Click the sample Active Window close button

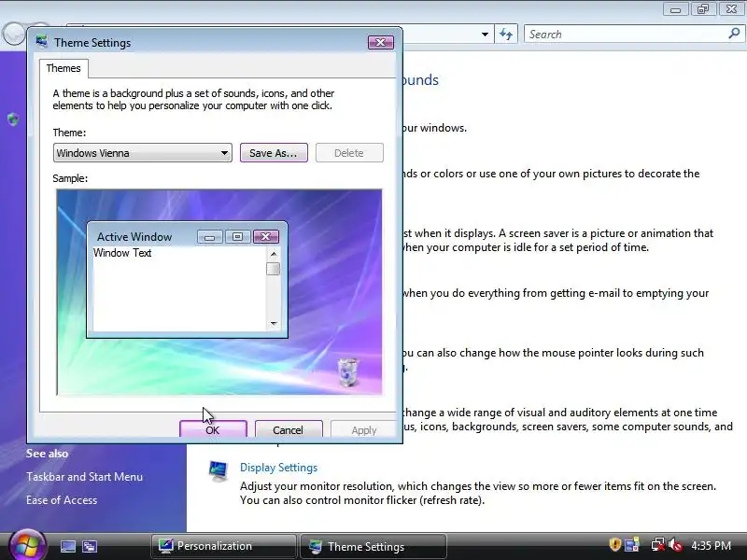[266, 237]
